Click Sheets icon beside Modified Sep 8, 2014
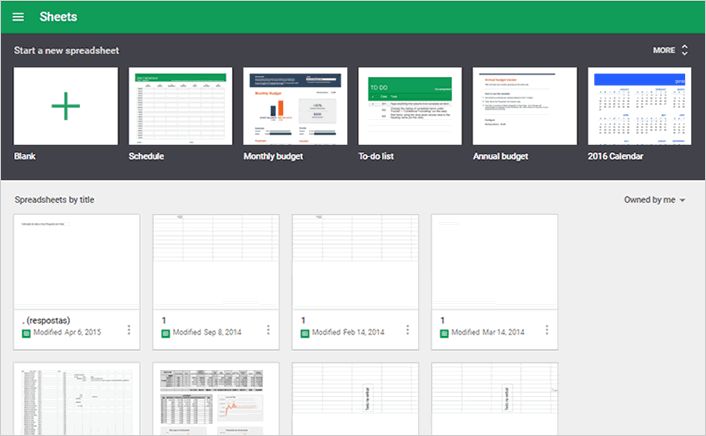 pyautogui.click(x=166, y=333)
